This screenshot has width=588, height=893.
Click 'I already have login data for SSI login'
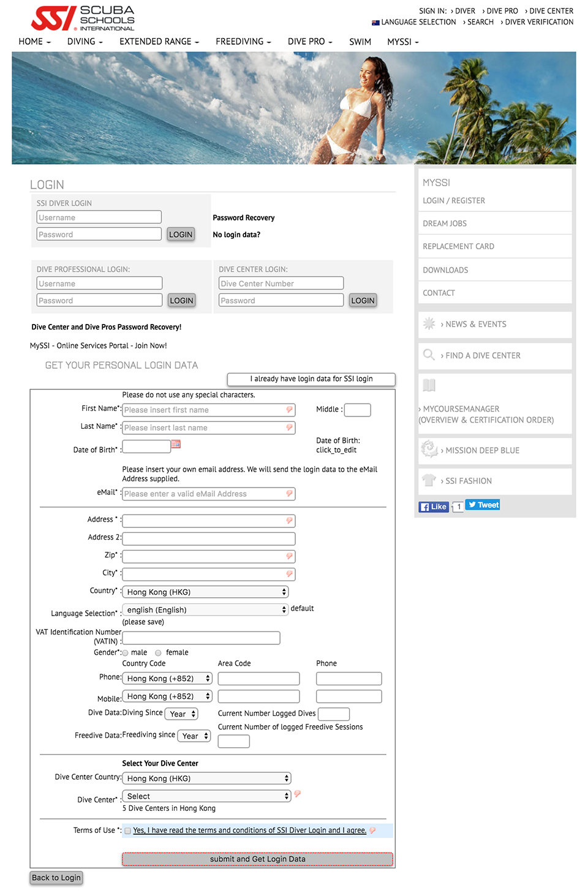pos(311,379)
